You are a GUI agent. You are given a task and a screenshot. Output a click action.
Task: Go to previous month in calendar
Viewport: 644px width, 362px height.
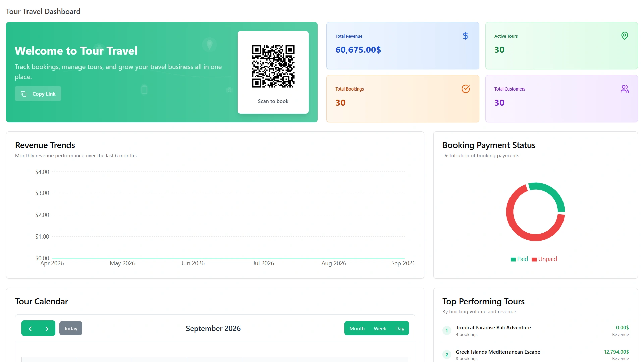click(x=30, y=328)
